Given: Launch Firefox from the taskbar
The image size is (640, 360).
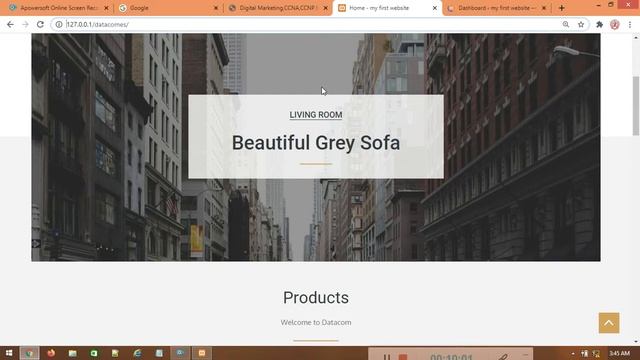Looking at the screenshot, I should [51, 353].
